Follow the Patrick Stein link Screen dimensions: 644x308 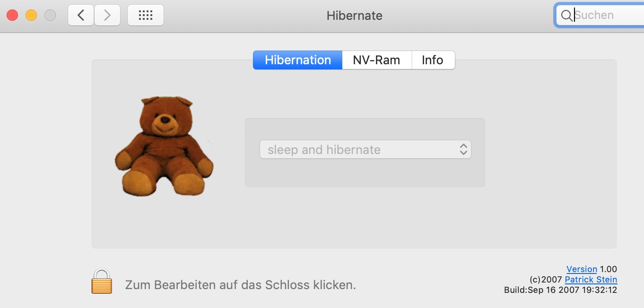click(x=591, y=280)
